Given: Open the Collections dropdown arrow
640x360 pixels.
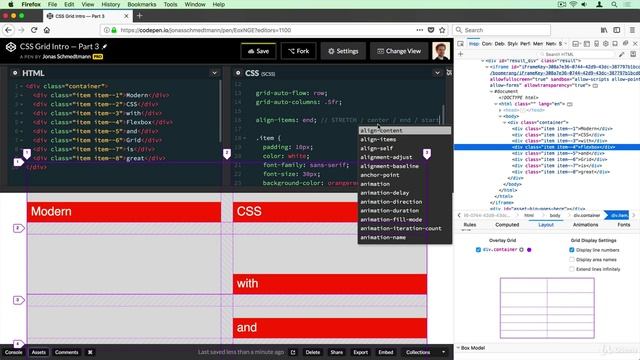Looking at the screenshot, I should click(x=443, y=352).
